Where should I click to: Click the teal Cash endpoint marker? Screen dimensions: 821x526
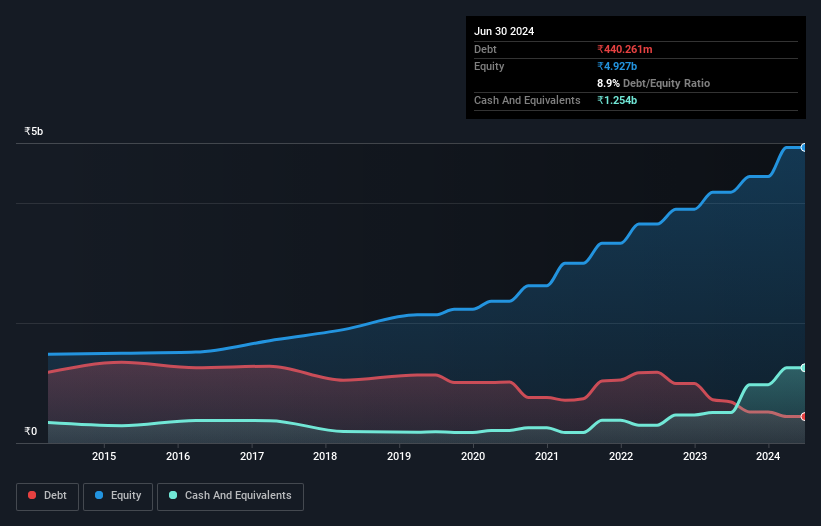click(804, 368)
